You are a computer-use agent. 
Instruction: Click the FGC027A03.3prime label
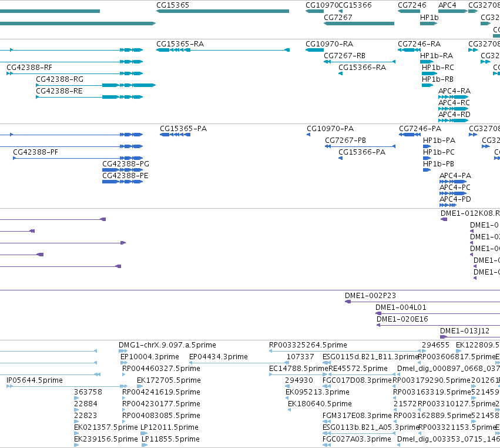357,439
